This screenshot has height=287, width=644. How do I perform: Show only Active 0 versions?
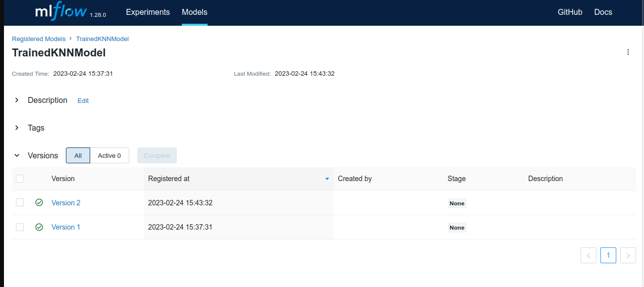109,155
